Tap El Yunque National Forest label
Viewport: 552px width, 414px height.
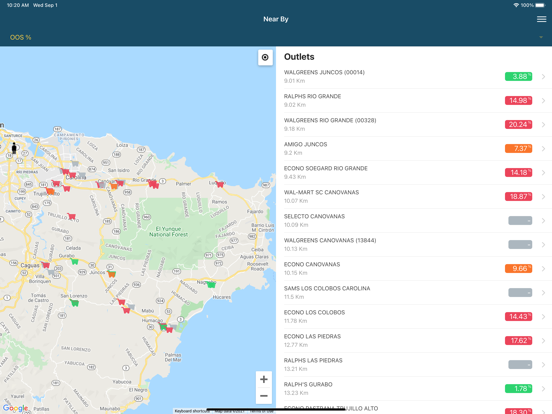(168, 231)
